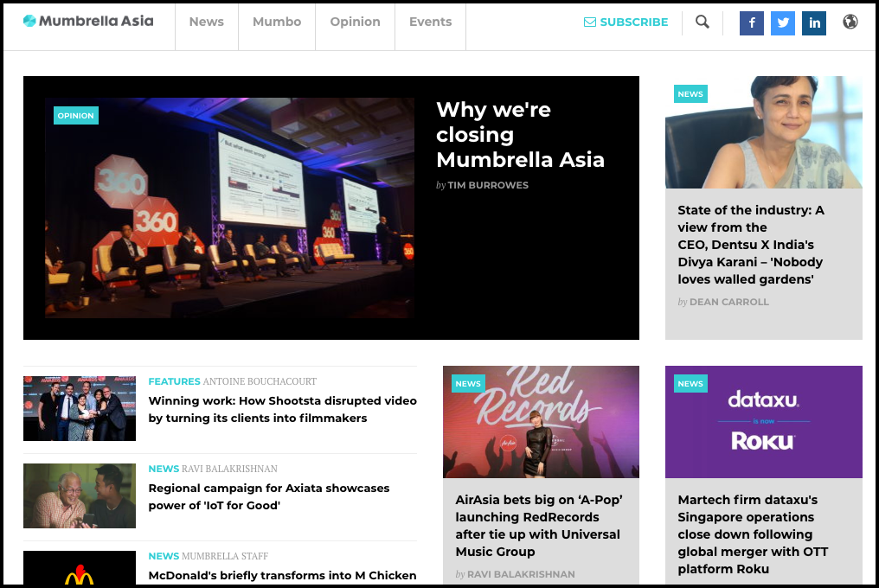
Task: Open the Events section
Action: pyautogui.click(x=430, y=22)
